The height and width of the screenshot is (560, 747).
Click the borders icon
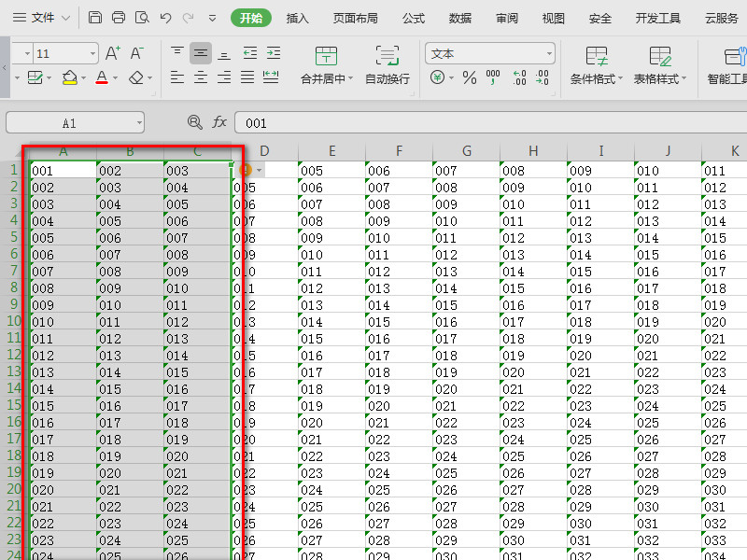tap(35, 77)
